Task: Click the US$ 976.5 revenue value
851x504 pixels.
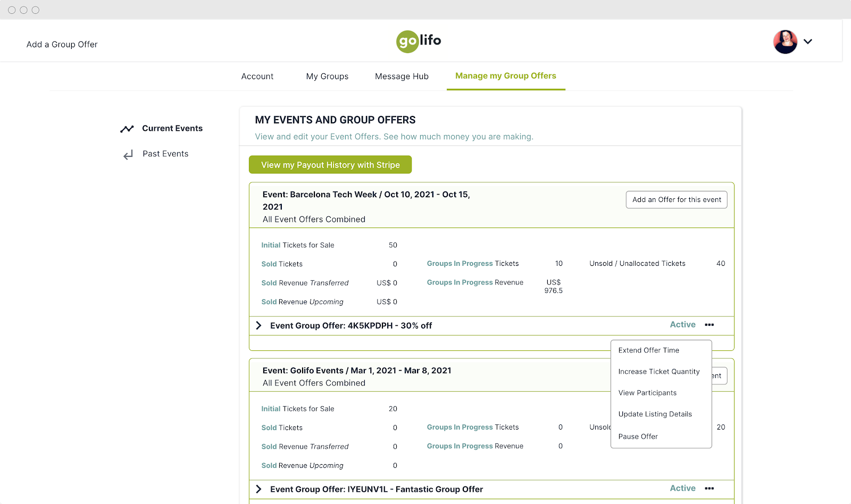Action: click(553, 287)
